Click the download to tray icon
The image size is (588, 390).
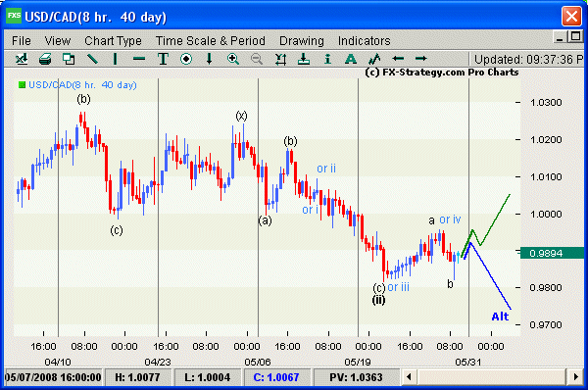coord(304,59)
